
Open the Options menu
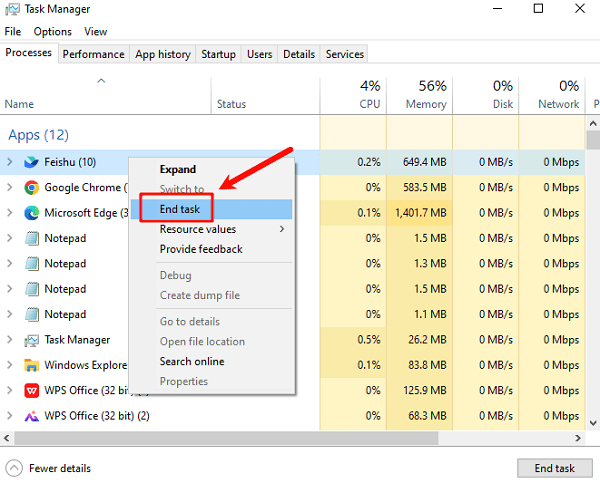[x=52, y=32]
